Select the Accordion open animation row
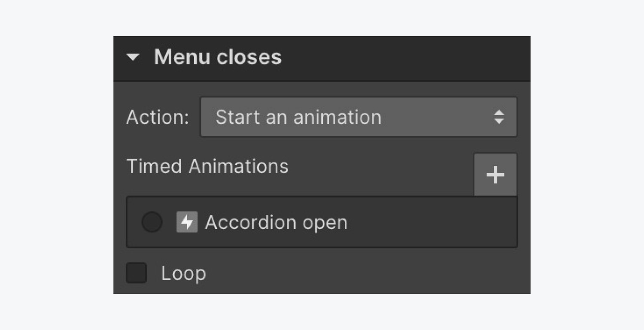This screenshot has height=330, width=644. 322,222
